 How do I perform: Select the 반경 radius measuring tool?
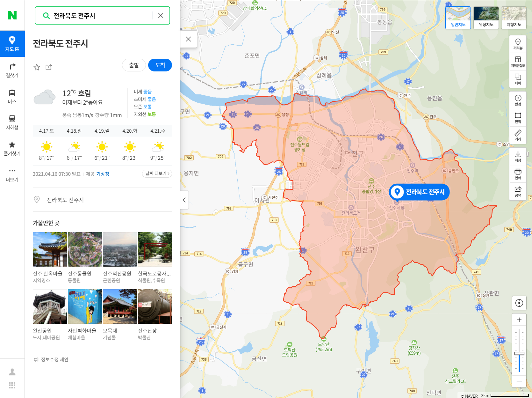tap(518, 100)
